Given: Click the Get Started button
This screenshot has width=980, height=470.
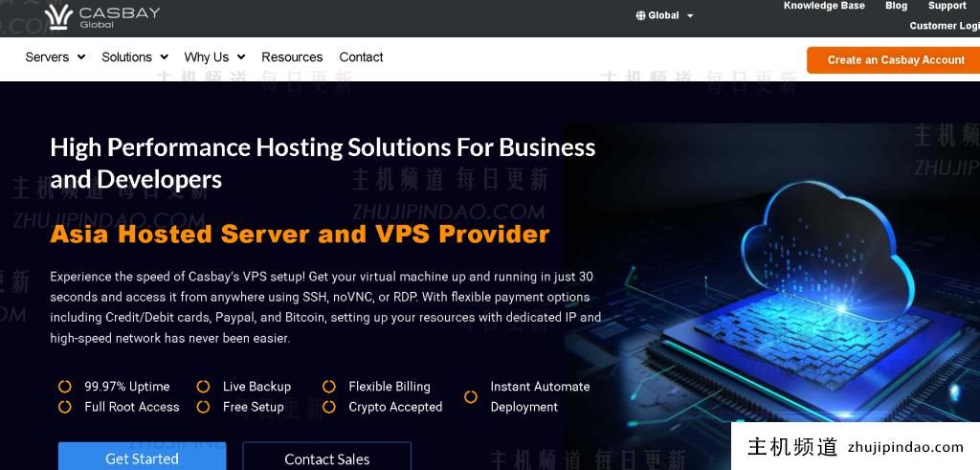Looking at the screenshot, I should [142, 457].
